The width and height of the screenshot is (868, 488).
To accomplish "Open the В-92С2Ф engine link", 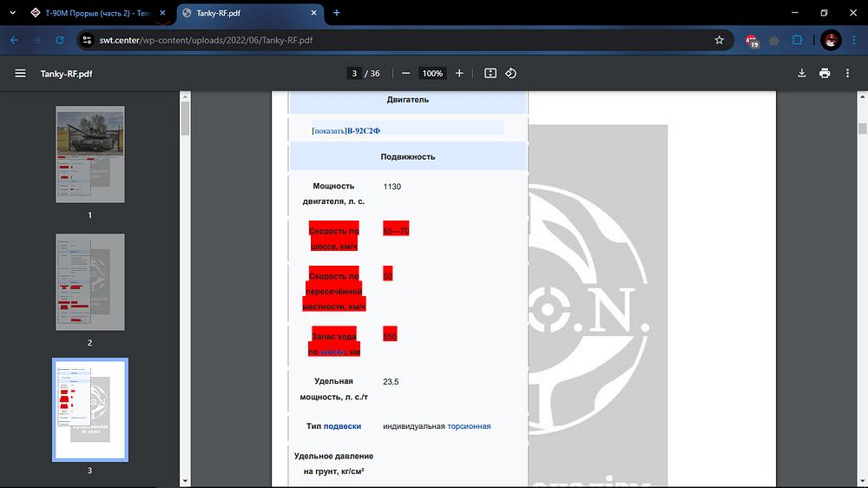I will click(x=364, y=131).
